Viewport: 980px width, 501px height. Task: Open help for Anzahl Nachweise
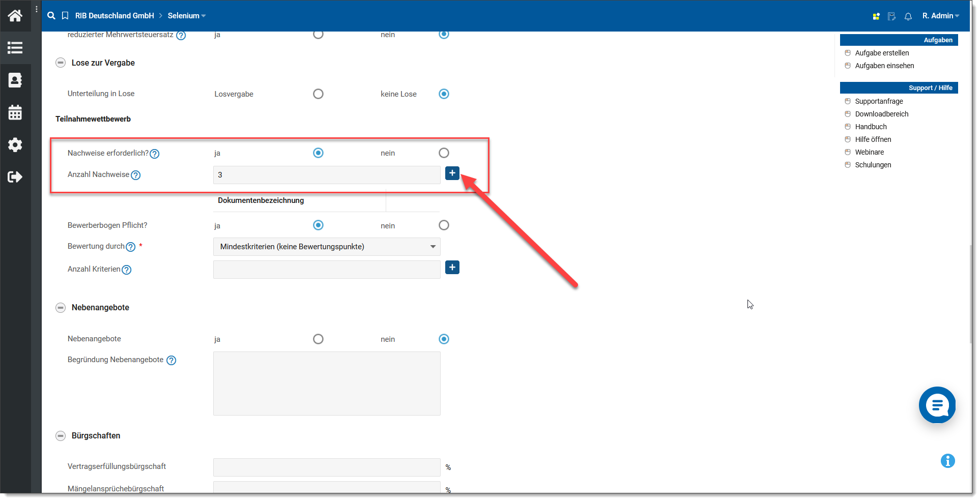[x=136, y=175]
